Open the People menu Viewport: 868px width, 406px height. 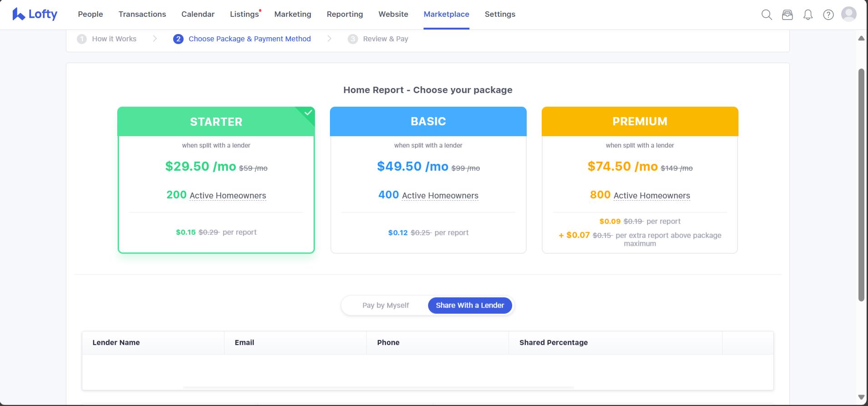[x=90, y=14]
